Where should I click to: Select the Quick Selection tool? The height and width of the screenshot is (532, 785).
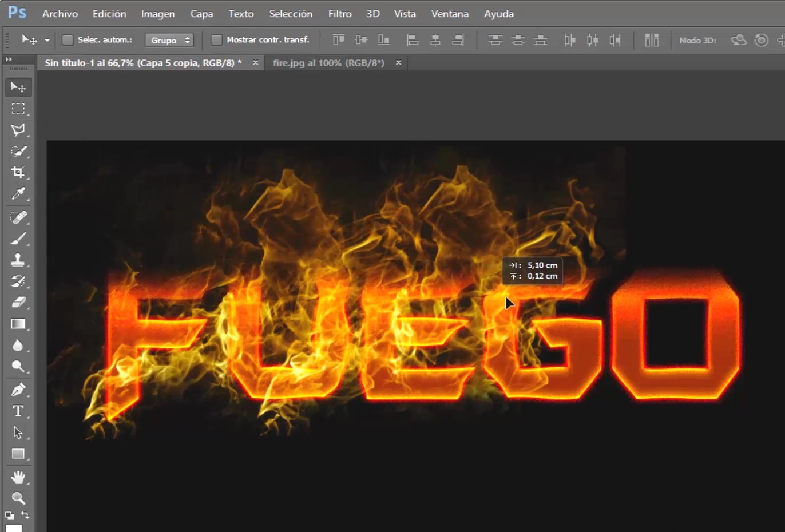(18, 152)
